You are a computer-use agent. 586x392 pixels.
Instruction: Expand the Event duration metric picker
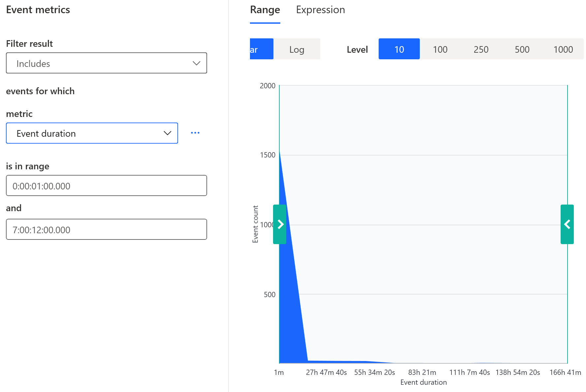92,133
